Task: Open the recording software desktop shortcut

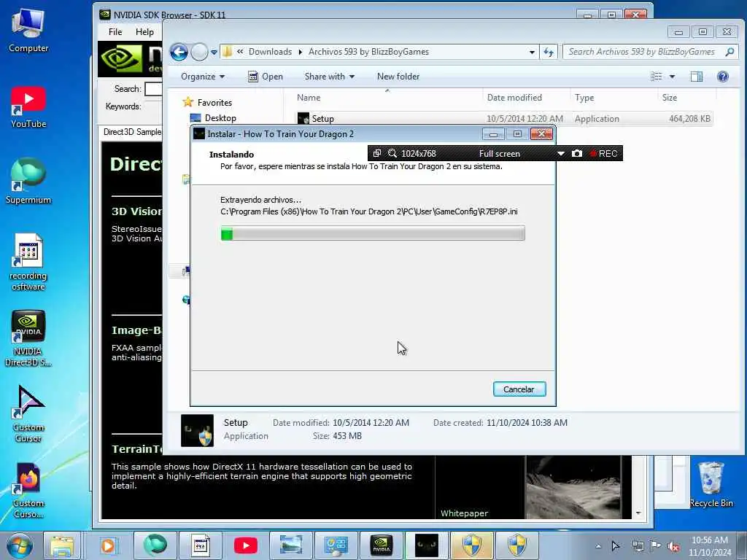Action: point(28,262)
